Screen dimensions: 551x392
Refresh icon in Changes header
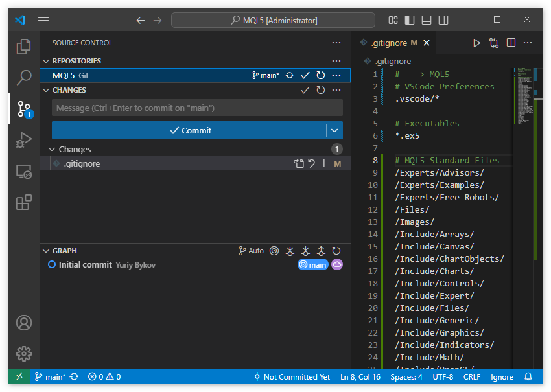[x=320, y=90]
